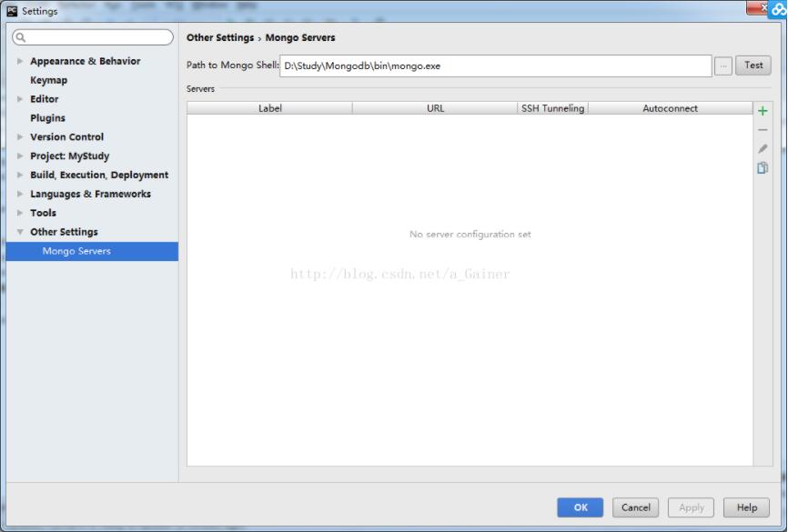The width and height of the screenshot is (788, 532).
Task: Click the Label column header
Action: point(270,108)
